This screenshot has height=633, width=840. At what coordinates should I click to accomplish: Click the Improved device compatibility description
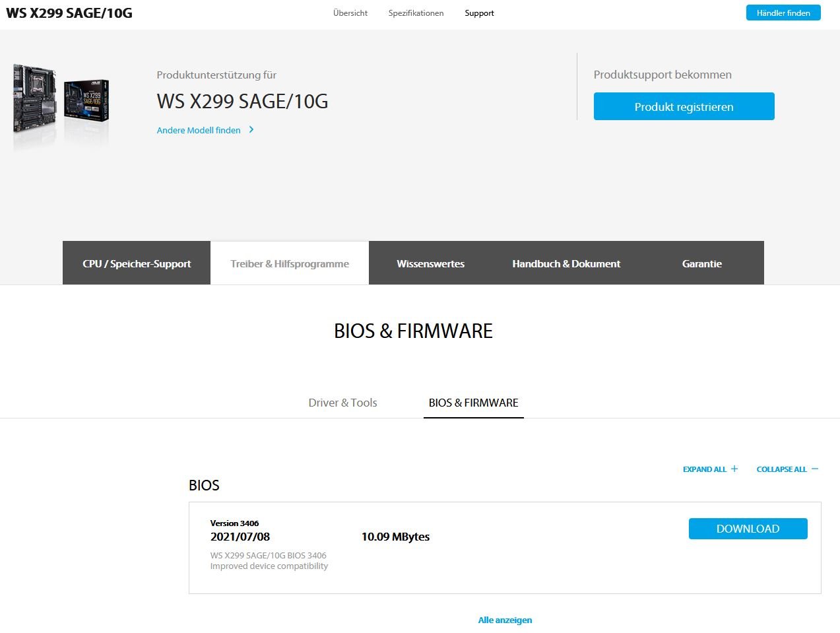[x=269, y=566]
